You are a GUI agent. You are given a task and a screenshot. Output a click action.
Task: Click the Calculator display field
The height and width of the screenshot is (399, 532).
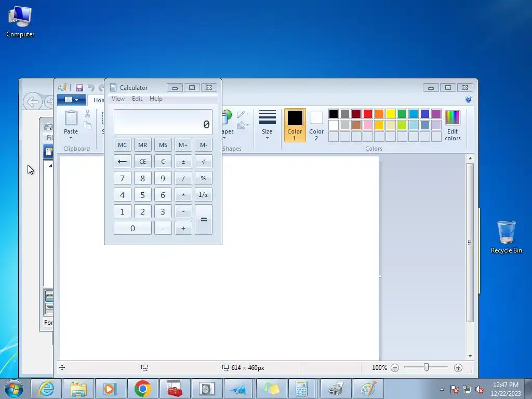[x=163, y=122]
